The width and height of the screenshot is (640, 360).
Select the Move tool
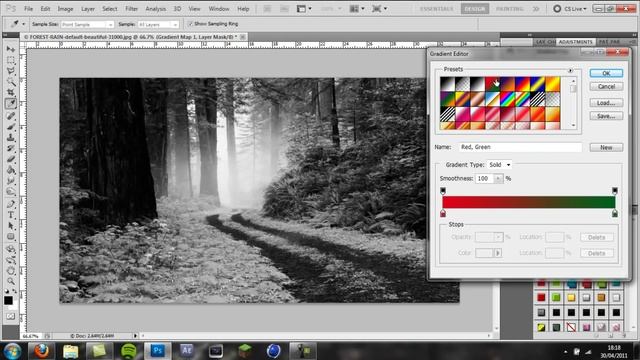[x=11, y=49]
